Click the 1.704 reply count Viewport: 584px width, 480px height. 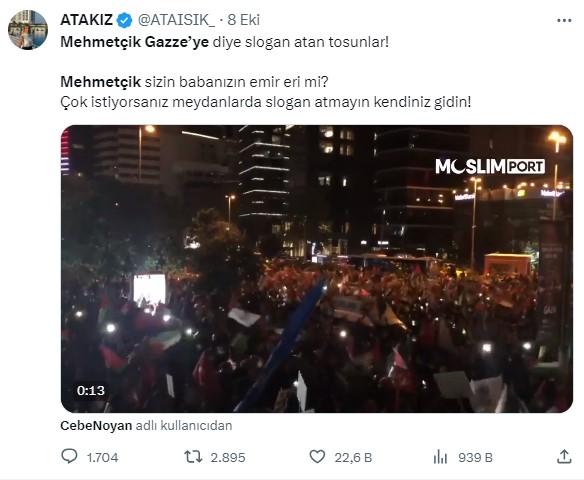tap(102, 457)
